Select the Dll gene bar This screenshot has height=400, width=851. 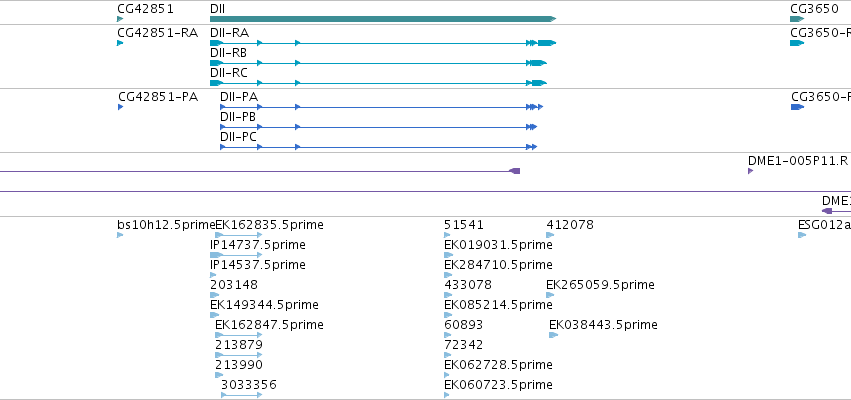pyautogui.click(x=383, y=19)
